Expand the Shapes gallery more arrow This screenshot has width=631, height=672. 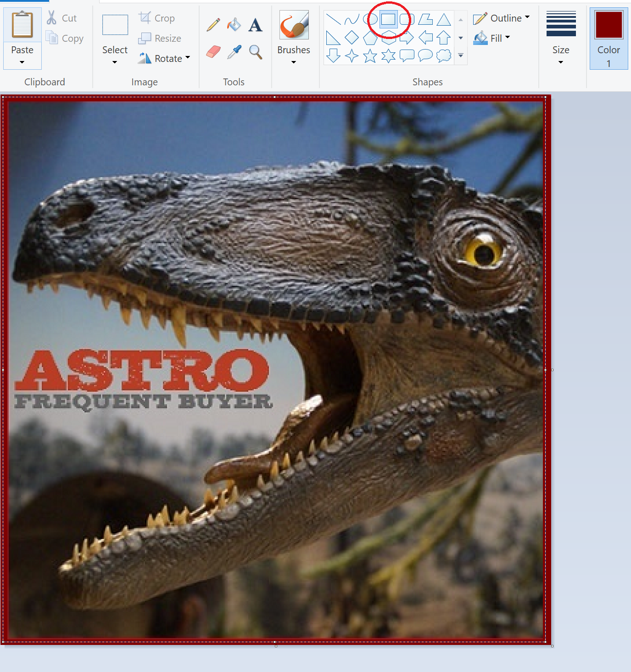[461, 56]
